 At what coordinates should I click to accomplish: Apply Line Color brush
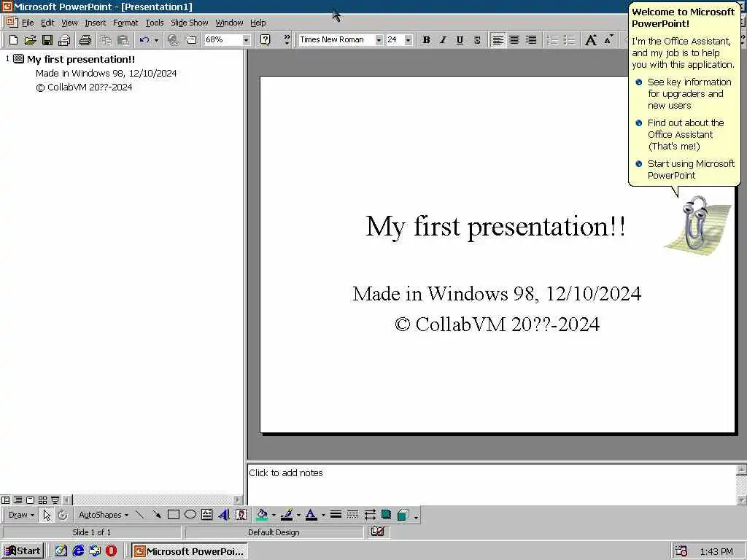(x=286, y=515)
